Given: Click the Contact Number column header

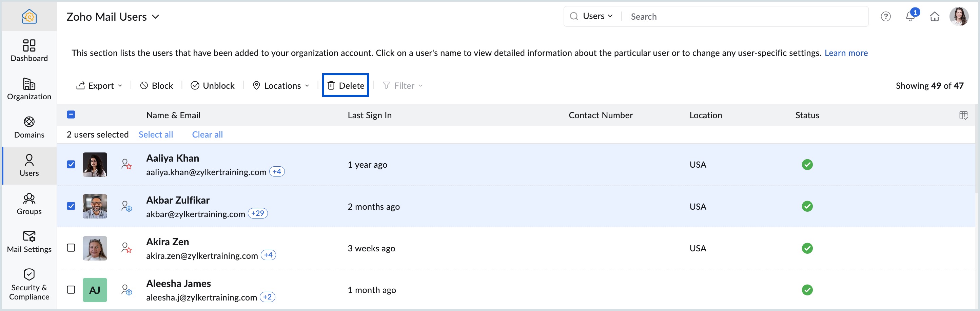Looking at the screenshot, I should [600, 115].
